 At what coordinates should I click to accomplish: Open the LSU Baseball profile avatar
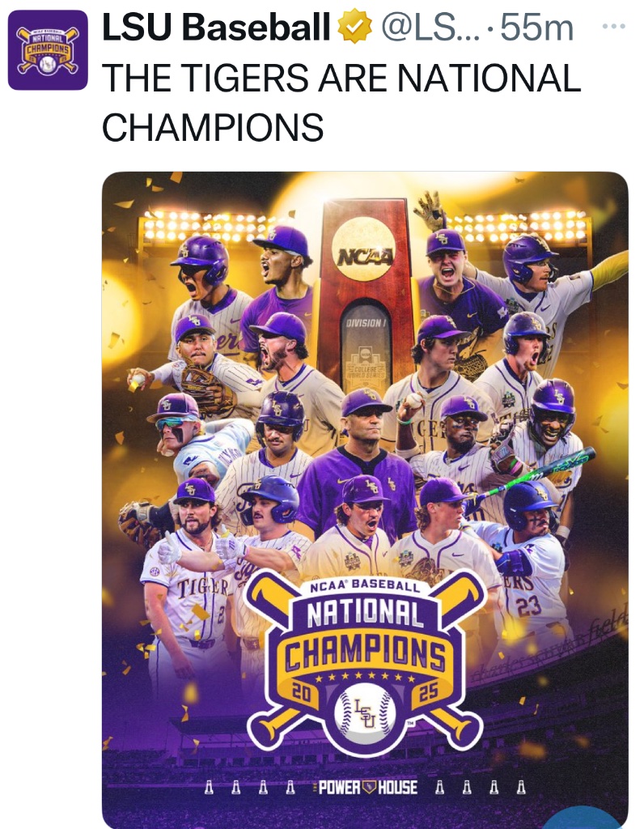48,49
